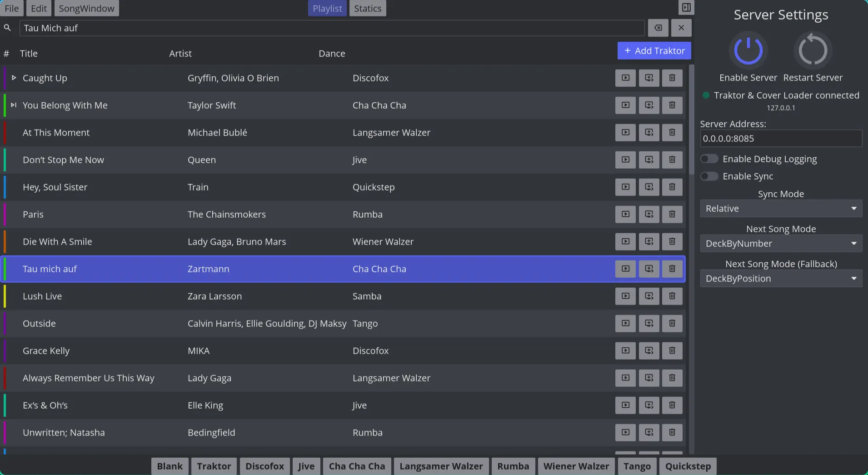Click the Blank static button

pyautogui.click(x=170, y=466)
